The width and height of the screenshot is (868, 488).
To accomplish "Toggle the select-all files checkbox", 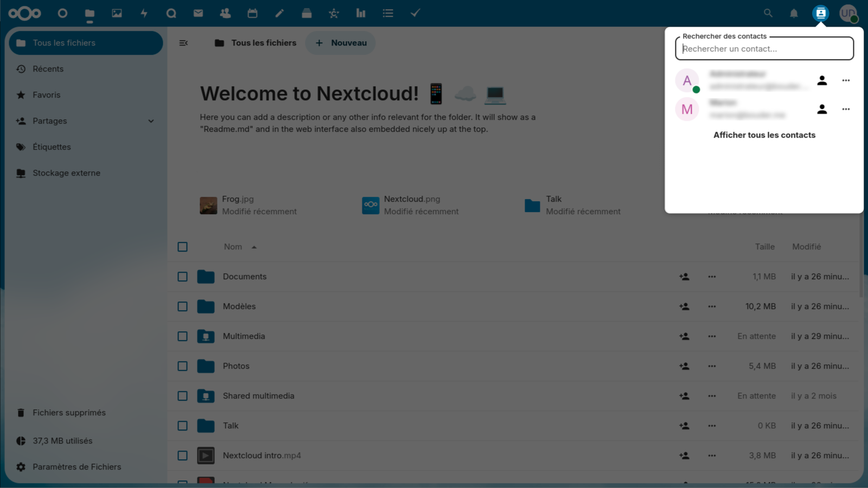I will 183,247.
